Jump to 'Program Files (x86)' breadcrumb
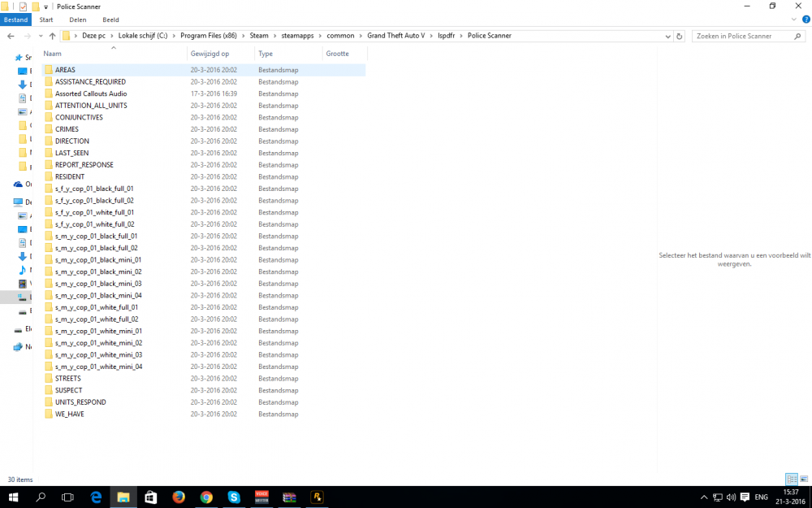This screenshot has width=812, height=508. click(x=209, y=36)
